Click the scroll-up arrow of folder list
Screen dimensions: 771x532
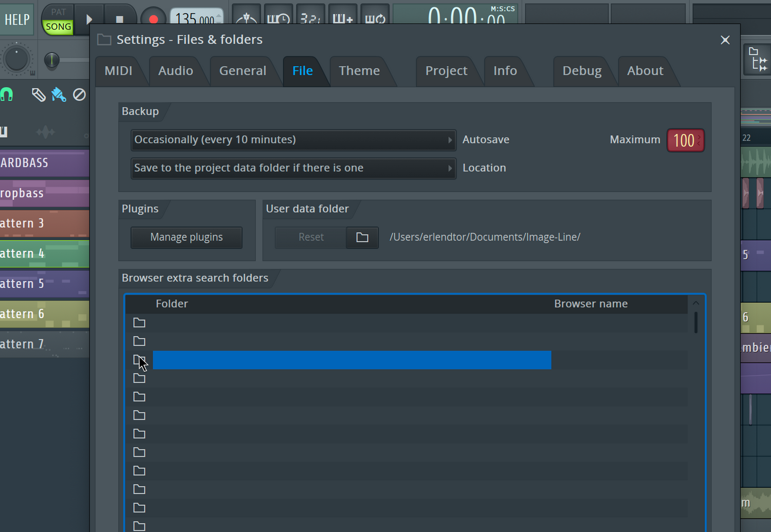pyautogui.click(x=695, y=303)
